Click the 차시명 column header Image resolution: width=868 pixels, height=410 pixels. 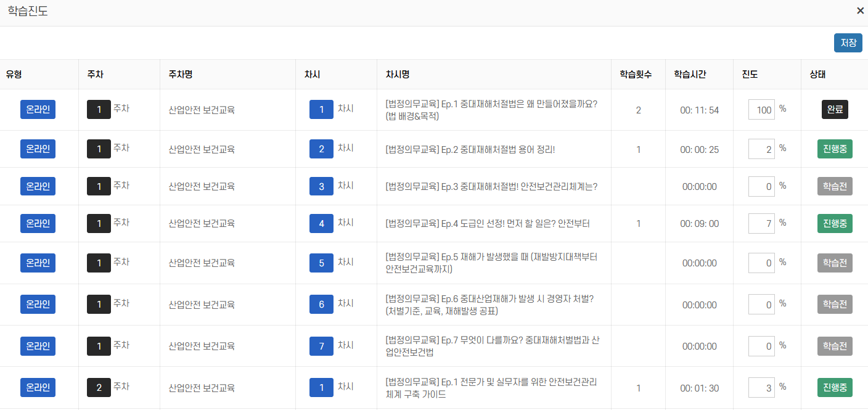coord(398,75)
